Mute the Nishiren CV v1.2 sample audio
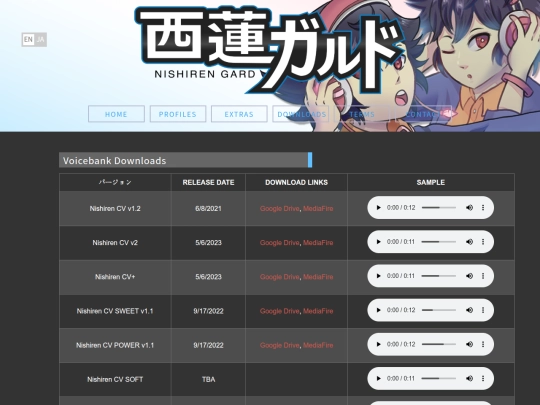540x405 pixels. [x=469, y=208]
